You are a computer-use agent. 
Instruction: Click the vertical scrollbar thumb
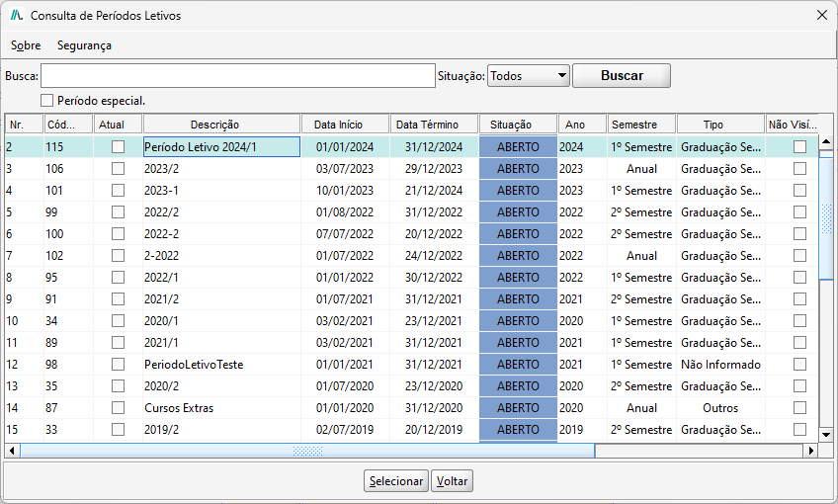coord(826,218)
